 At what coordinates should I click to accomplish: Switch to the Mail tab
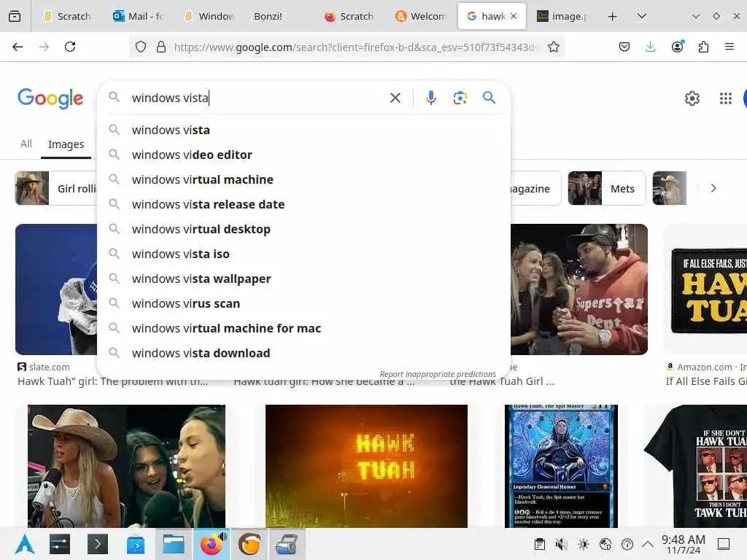pyautogui.click(x=138, y=16)
